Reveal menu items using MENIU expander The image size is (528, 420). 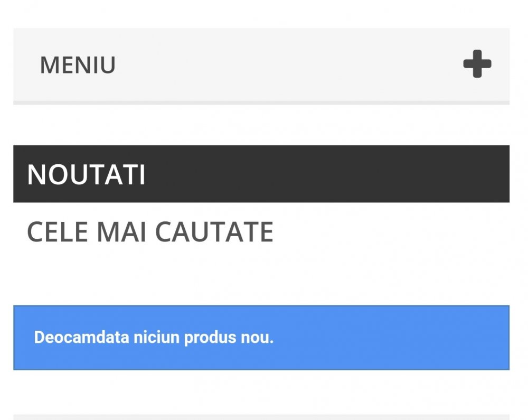[x=477, y=64]
